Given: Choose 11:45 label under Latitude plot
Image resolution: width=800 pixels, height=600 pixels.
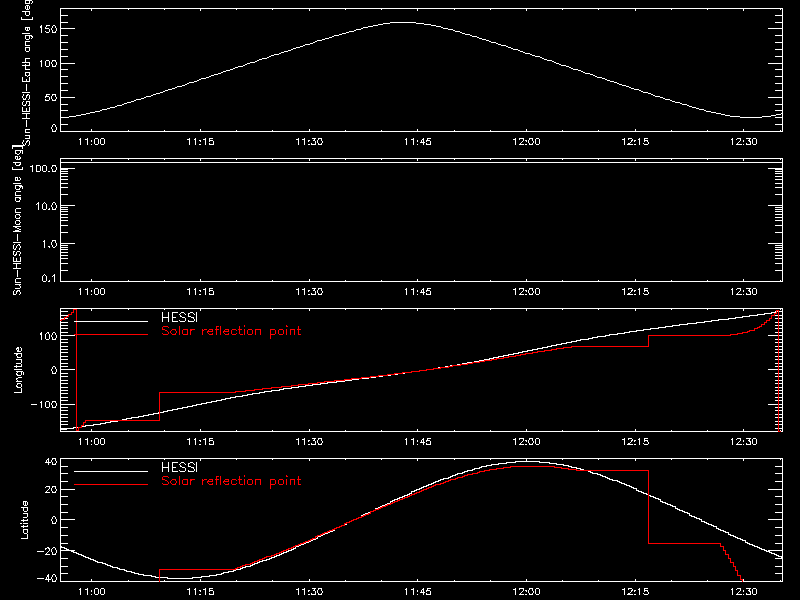Looking at the screenshot, I should click(418, 592).
